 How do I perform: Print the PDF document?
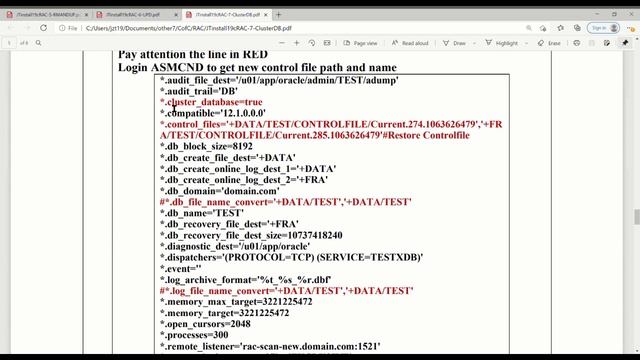(x=576, y=43)
